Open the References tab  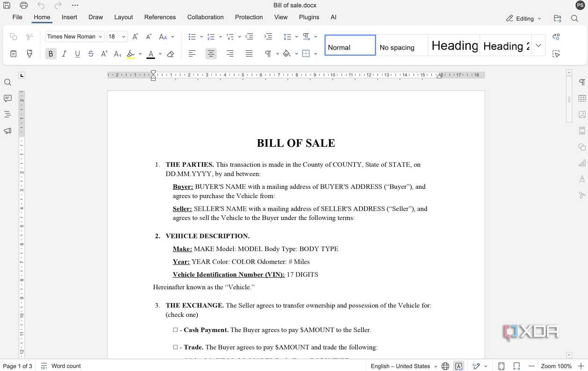click(x=160, y=17)
